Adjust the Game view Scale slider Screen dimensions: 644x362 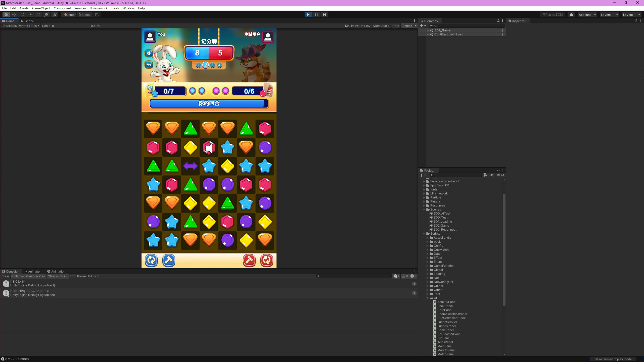pos(71,26)
